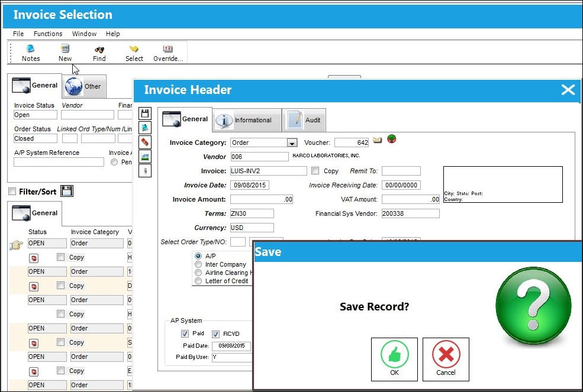Screen dimensions: 583x392
Task: Select the General tab in Invoice Header
Action: (x=185, y=119)
